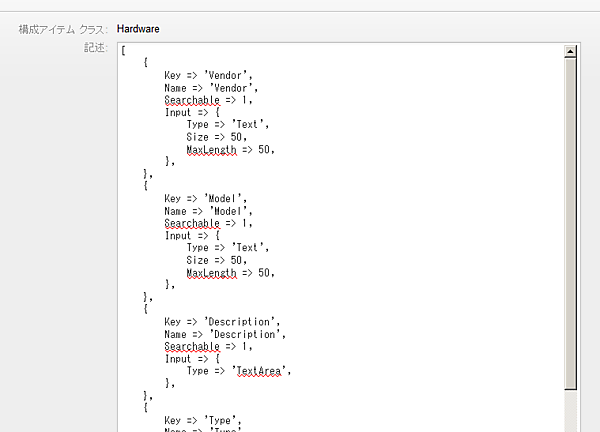This screenshot has height=432, width=600.
Task: Place cursor on Key => 'Model' line
Action: tap(209, 199)
